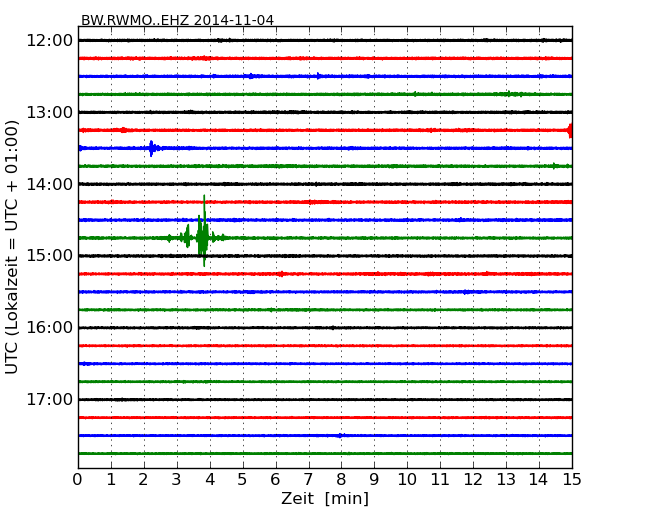
Task: Click the 10 minute tick label
Action: [x=407, y=480]
